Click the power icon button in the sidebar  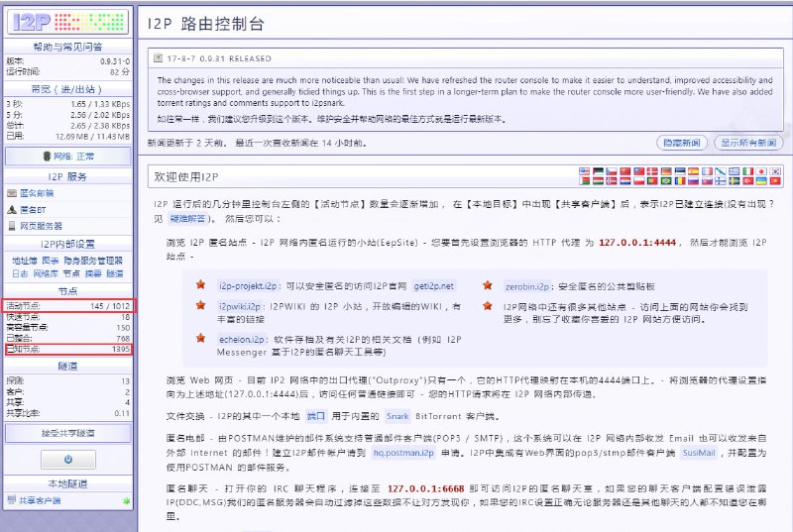(x=68, y=460)
